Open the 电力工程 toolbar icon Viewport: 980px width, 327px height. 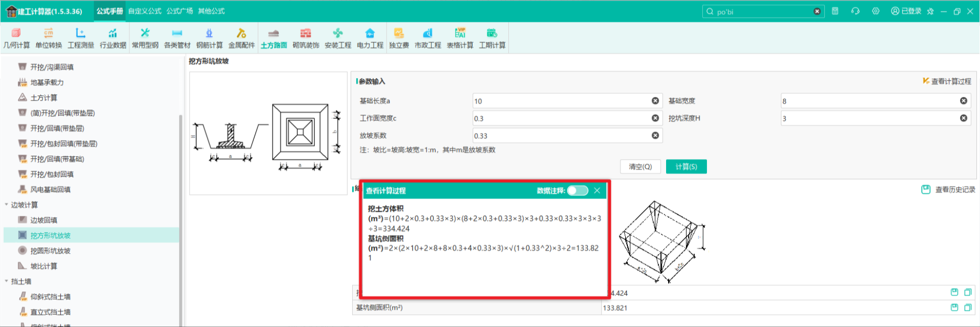click(x=370, y=39)
